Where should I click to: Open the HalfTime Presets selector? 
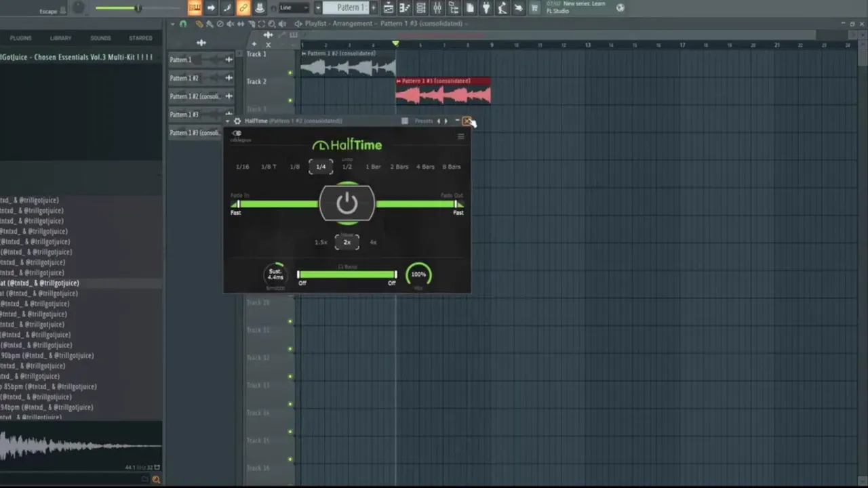(x=424, y=121)
